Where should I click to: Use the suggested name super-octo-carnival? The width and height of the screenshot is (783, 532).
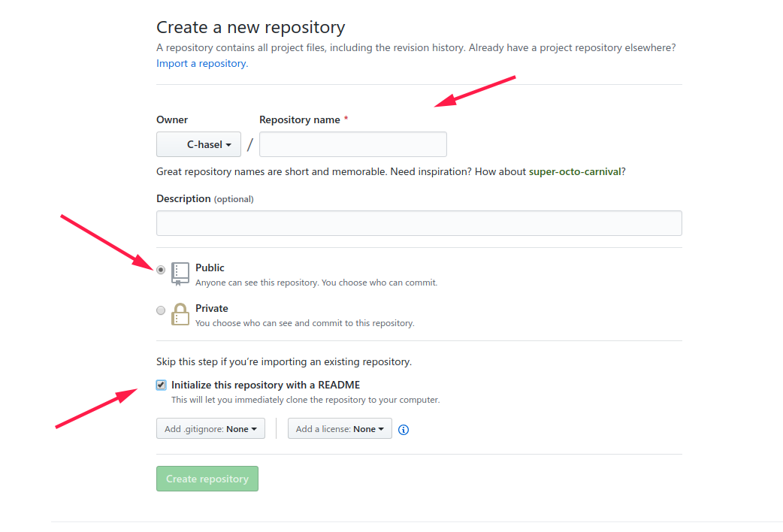(575, 171)
